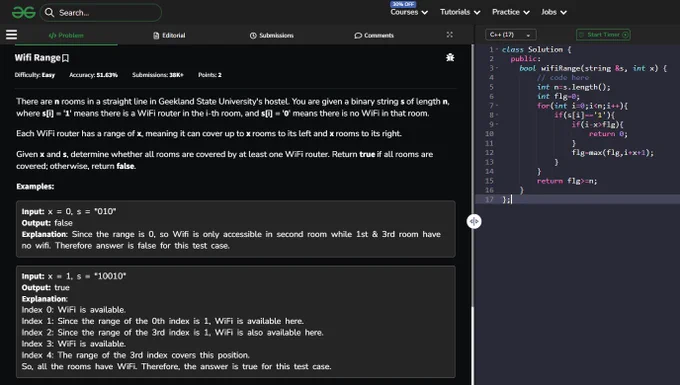This screenshot has width=680, height=385.
Task: Expand the Courses dropdown menu
Action: [409, 12]
